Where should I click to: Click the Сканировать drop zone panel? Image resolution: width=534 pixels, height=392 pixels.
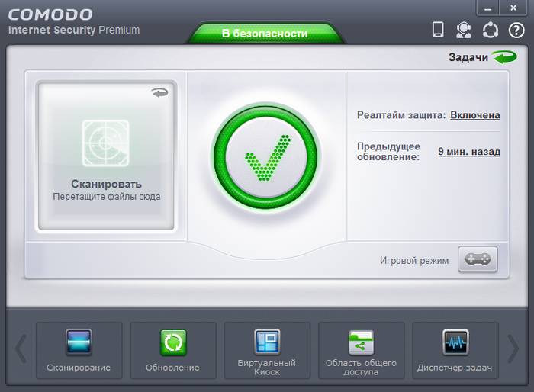click(107, 156)
